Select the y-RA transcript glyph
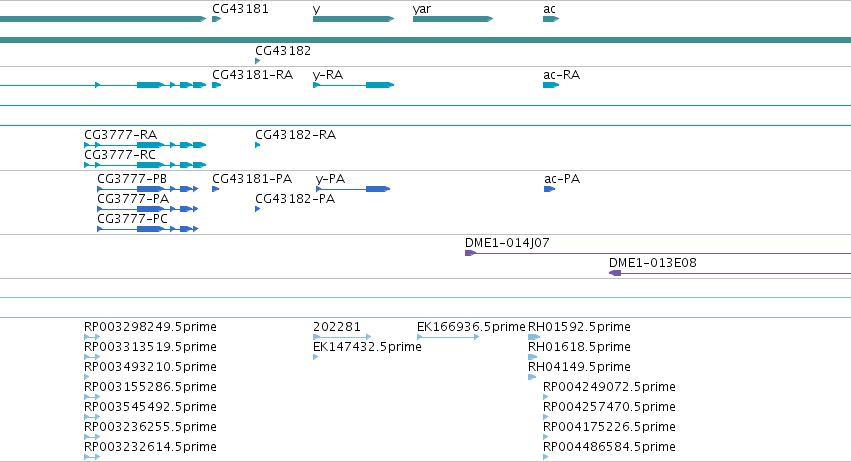The image size is (851, 462). pyautogui.click(x=353, y=85)
